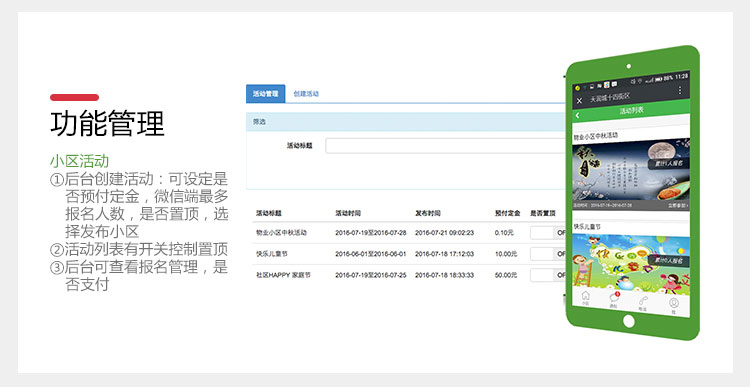Switch to the 活动管理 tab
This screenshot has height=387, width=750.
click(265, 94)
